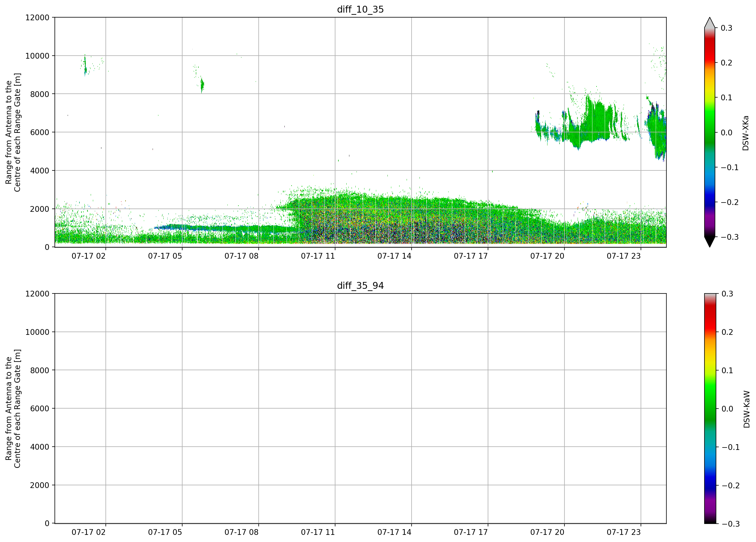This screenshot has height=542, width=756.
Task: Click the diff_35_94 plot title
Action: (360, 286)
